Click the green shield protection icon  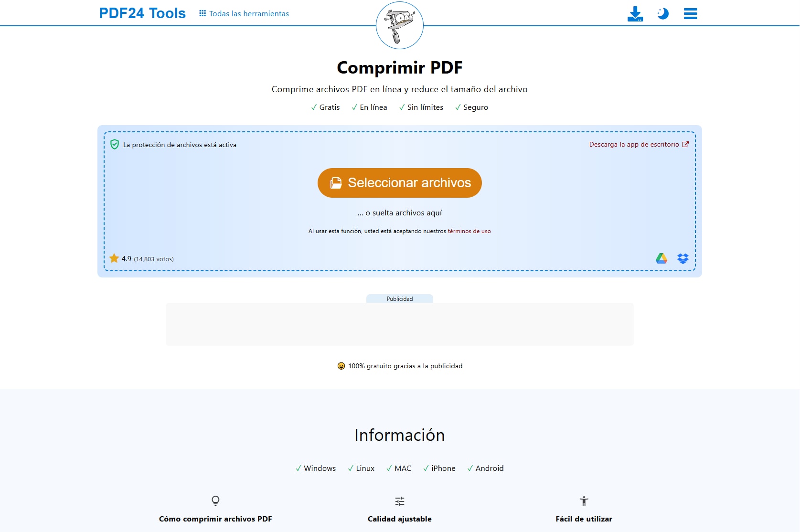point(115,144)
